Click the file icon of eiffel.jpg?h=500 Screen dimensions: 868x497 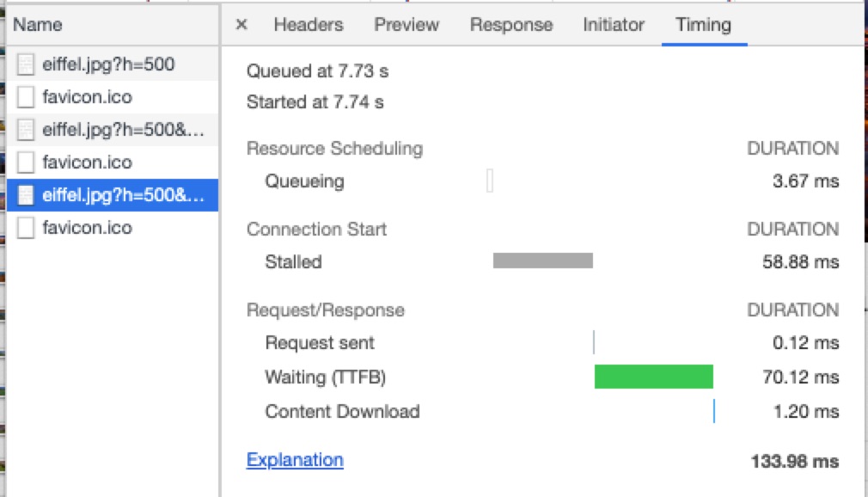pyautogui.click(x=27, y=64)
